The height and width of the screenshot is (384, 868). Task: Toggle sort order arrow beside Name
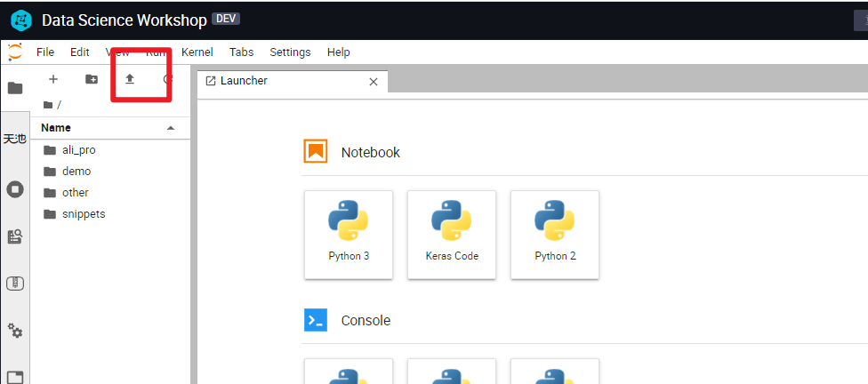(171, 128)
